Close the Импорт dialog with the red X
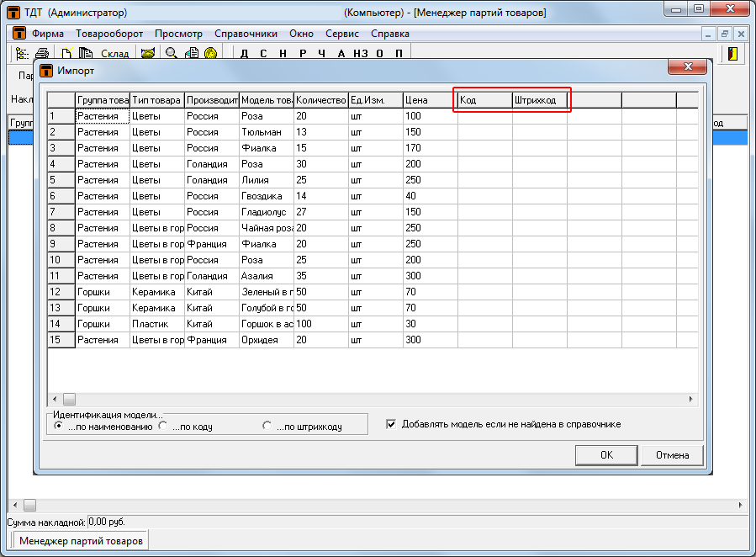Screen dimensions: 756x557 tap(688, 66)
